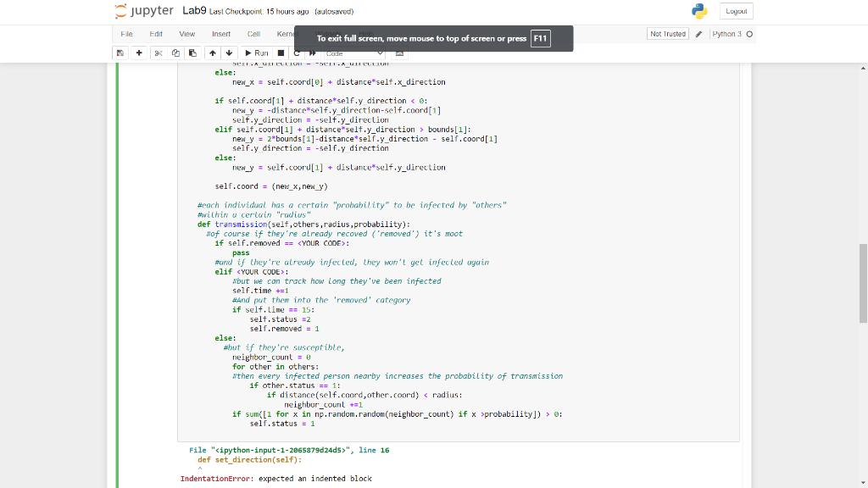Cut the selected cells
The width and height of the screenshot is (868, 488).
(x=158, y=53)
